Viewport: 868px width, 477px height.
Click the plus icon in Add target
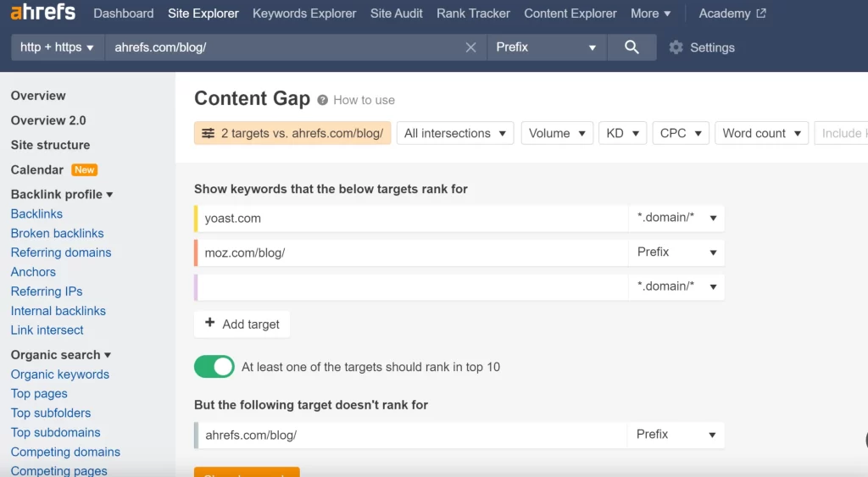pyautogui.click(x=210, y=323)
